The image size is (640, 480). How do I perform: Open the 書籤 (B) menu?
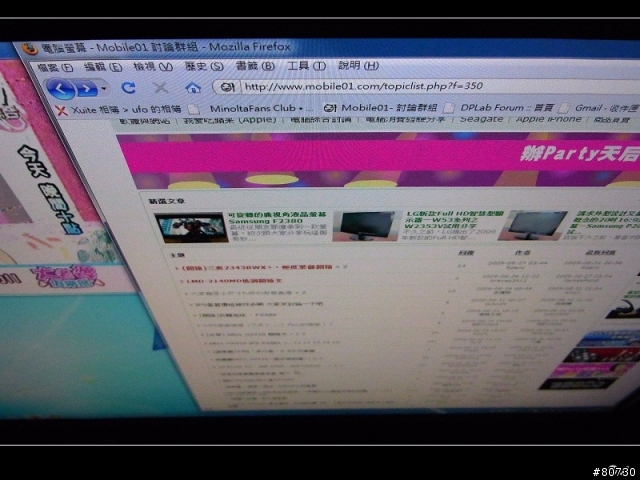click(255, 65)
